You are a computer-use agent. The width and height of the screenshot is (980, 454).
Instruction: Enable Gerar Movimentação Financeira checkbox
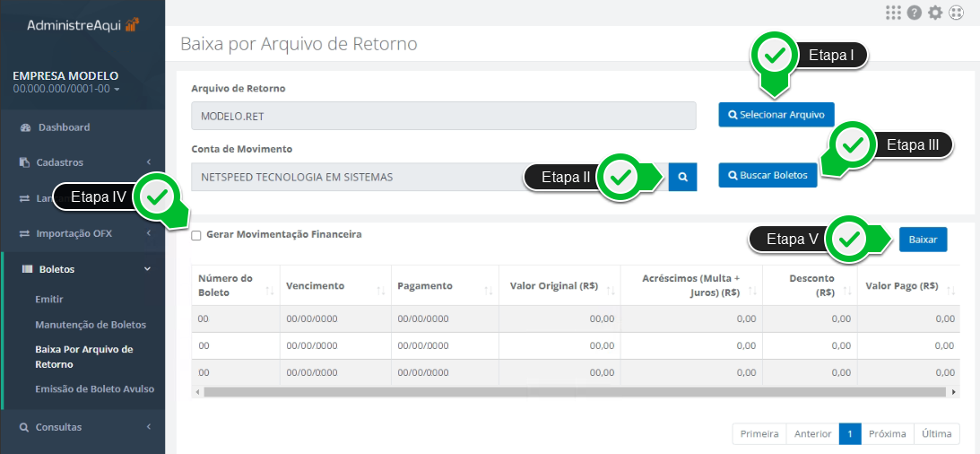click(x=196, y=236)
